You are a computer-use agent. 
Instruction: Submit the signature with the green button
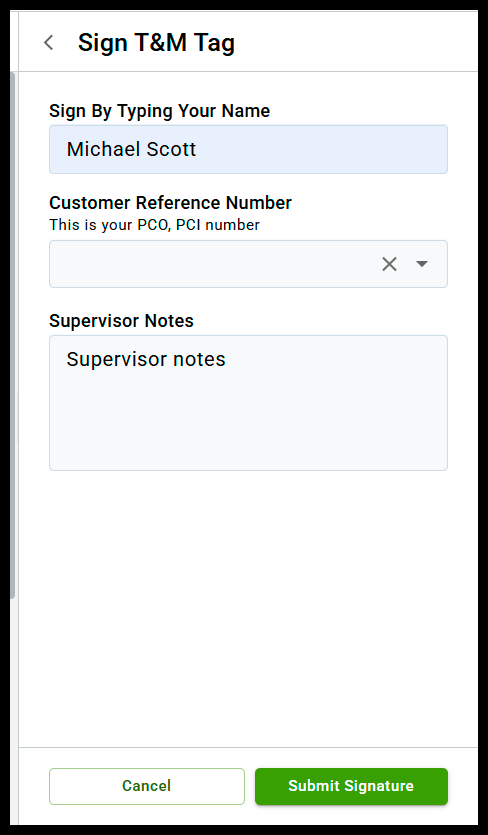coord(351,786)
